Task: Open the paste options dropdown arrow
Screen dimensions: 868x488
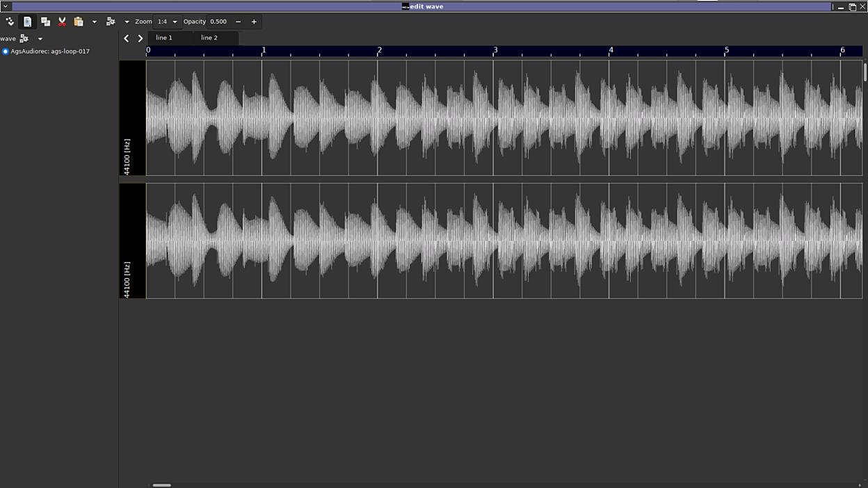Action: click(95, 22)
